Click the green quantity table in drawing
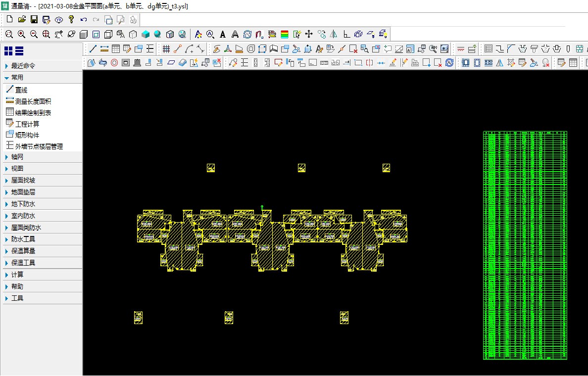Image resolution: width=588 pixels, height=376 pixels. click(525, 245)
